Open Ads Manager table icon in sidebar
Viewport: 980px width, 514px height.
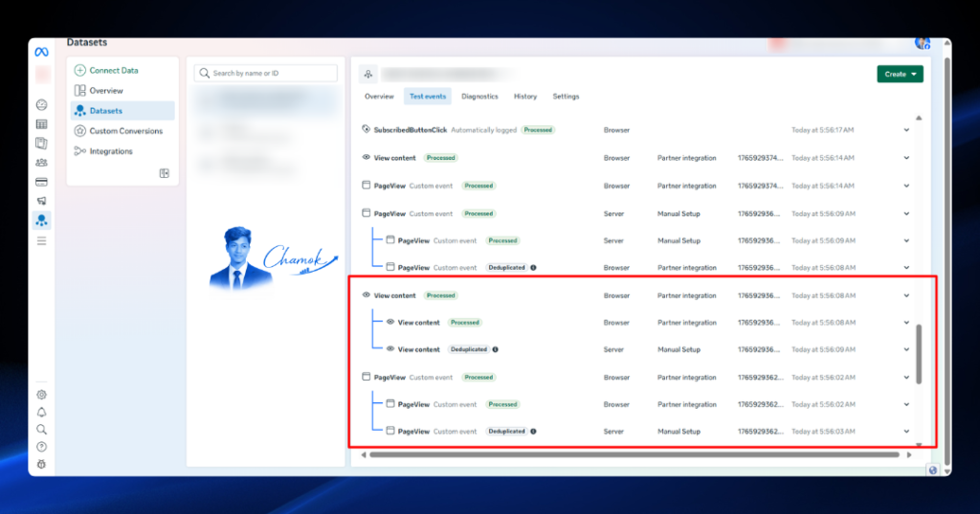point(41,123)
